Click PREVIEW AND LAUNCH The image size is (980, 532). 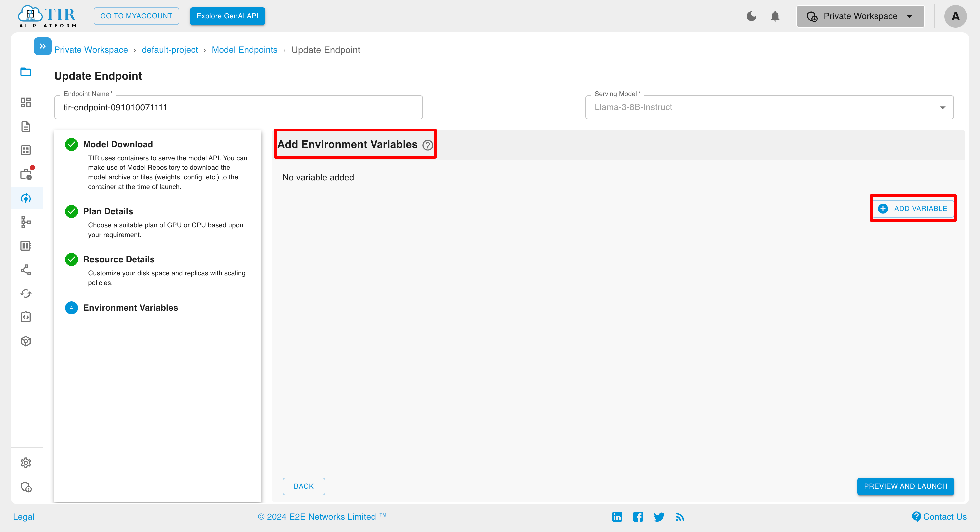pyautogui.click(x=905, y=486)
